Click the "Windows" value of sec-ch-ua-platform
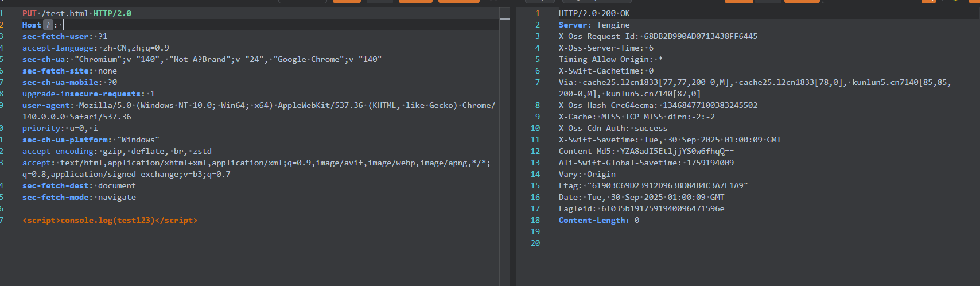 (x=138, y=140)
